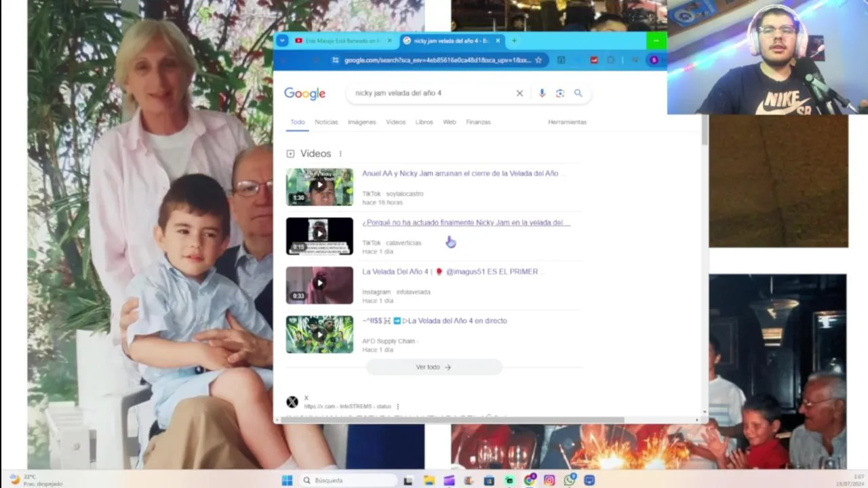Open the Chrome profile avatar
Viewport: 868px width, 488px height.
pyautogui.click(x=654, y=60)
